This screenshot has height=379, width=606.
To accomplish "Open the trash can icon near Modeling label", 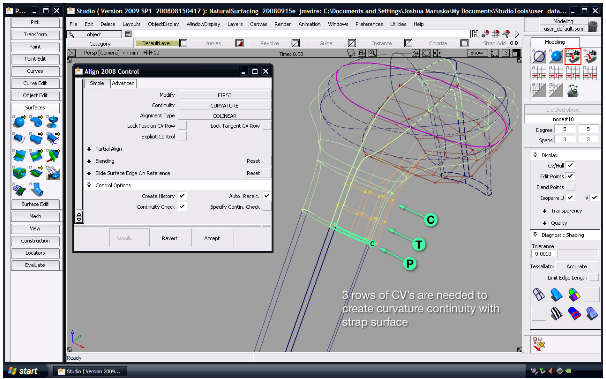I will 592,26.
